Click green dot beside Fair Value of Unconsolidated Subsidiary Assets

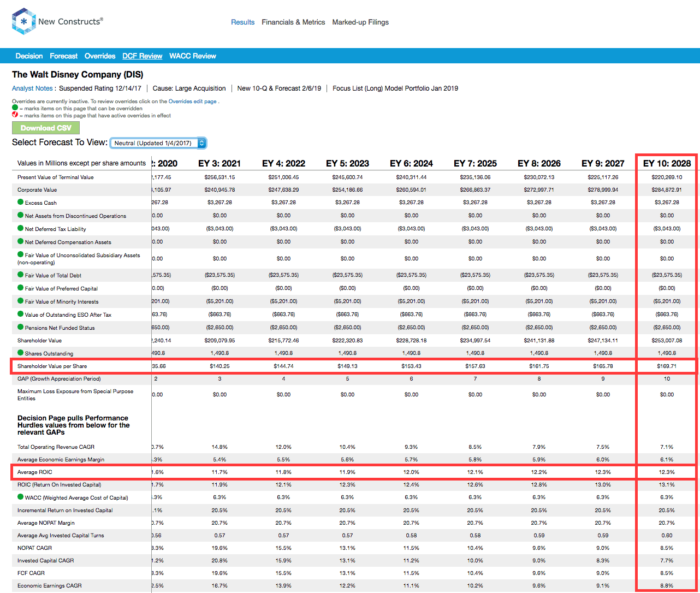[21, 254]
